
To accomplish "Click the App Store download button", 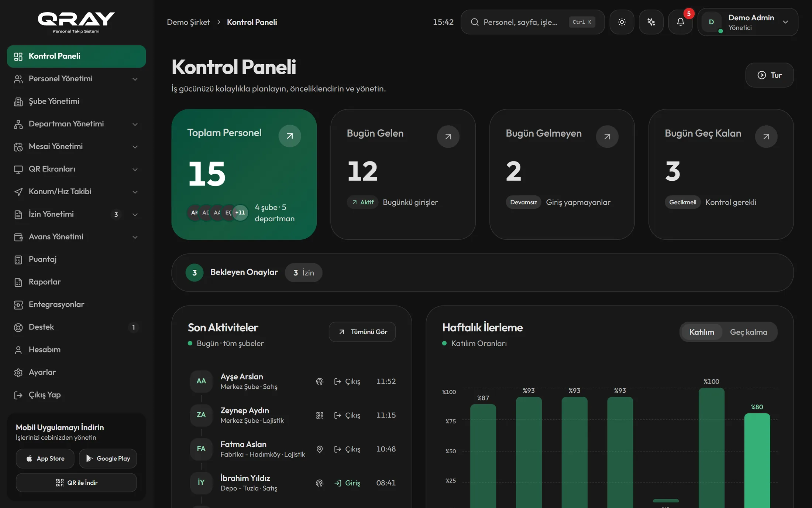I will pos(45,458).
